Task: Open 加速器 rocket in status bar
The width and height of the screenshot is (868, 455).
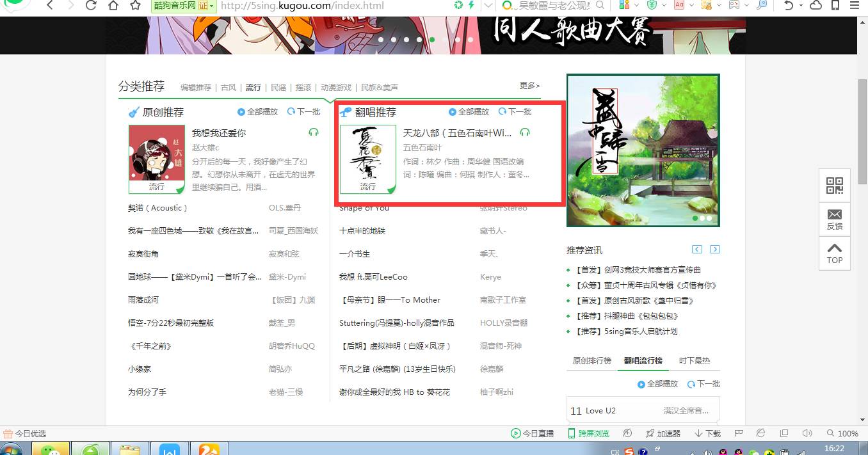Action: (x=663, y=433)
